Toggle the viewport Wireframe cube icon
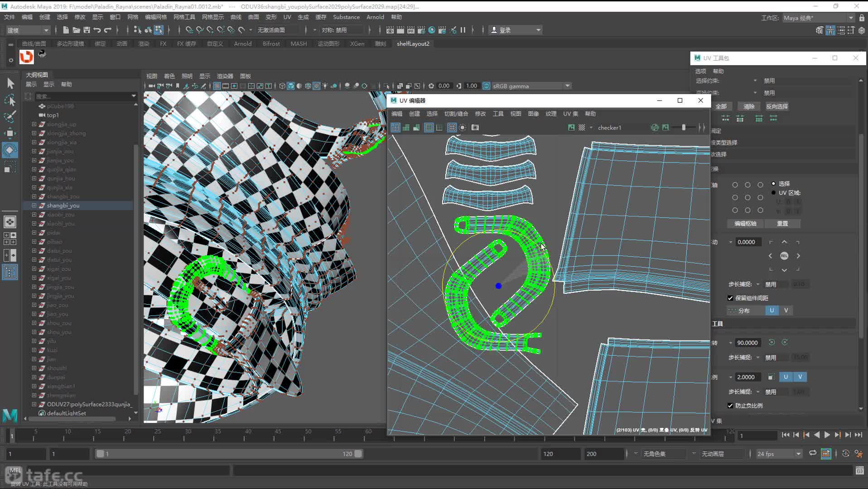The width and height of the screenshot is (868, 489). [x=282, y=86]
